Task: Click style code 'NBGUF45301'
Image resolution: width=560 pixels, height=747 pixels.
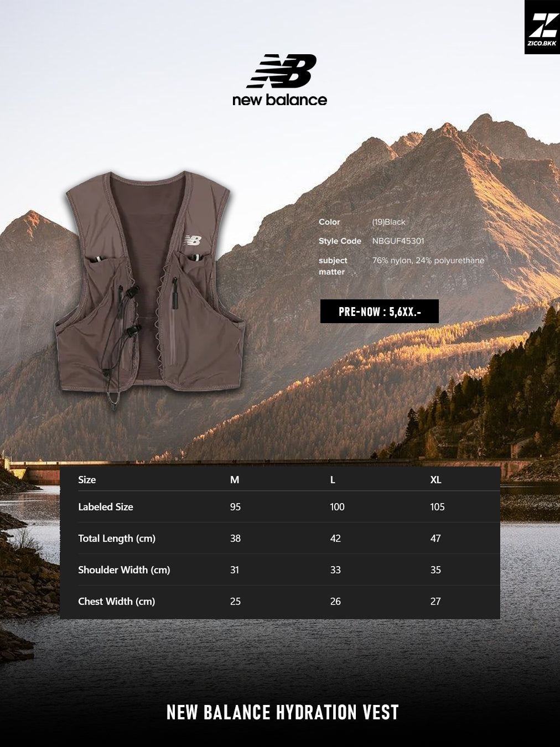Action: (x=398, y=241)
